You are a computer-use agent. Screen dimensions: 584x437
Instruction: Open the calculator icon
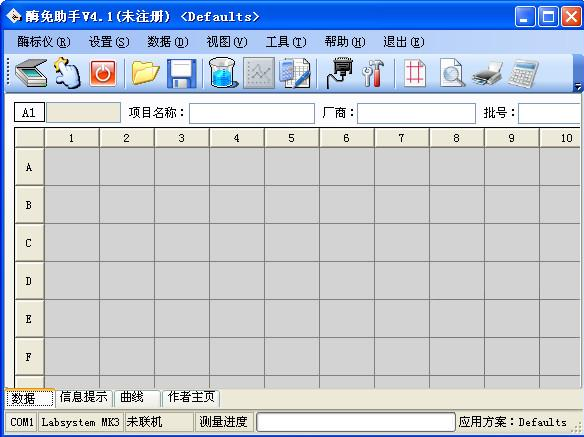[523, 73]
